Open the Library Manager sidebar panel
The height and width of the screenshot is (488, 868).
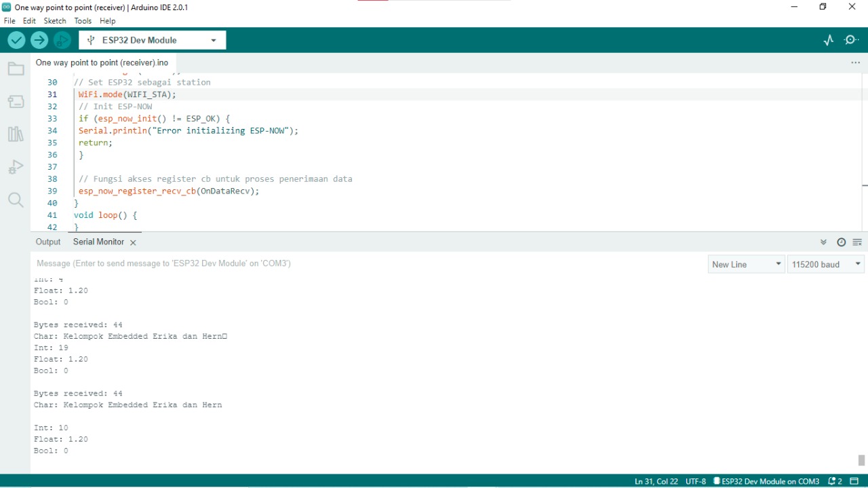[16, 134]
